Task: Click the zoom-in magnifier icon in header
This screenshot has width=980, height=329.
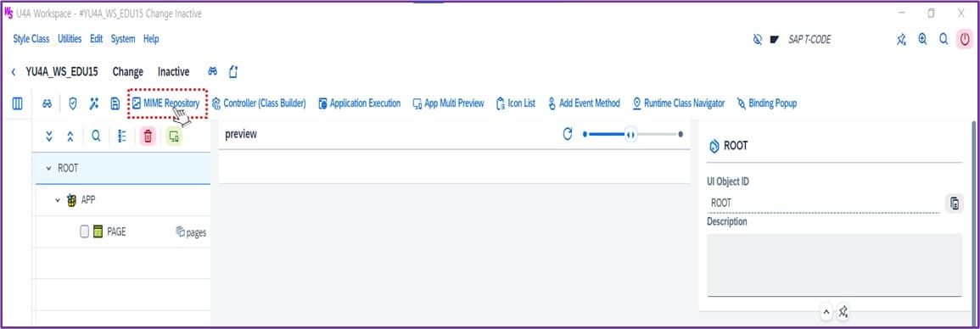Action: [922, 39]
